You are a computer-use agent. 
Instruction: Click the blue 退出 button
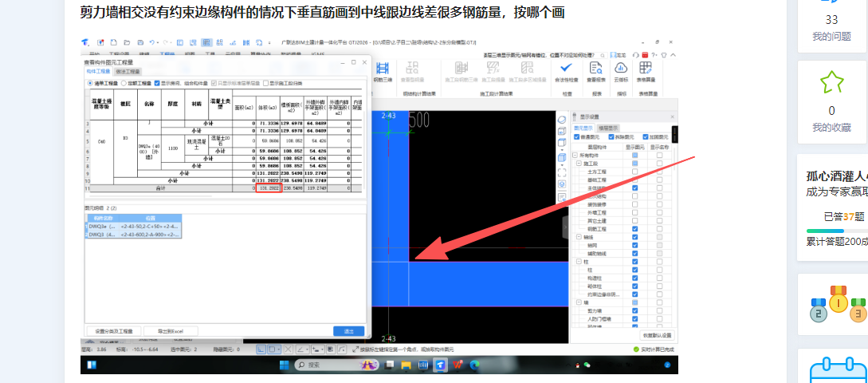[x=349, y=331]
